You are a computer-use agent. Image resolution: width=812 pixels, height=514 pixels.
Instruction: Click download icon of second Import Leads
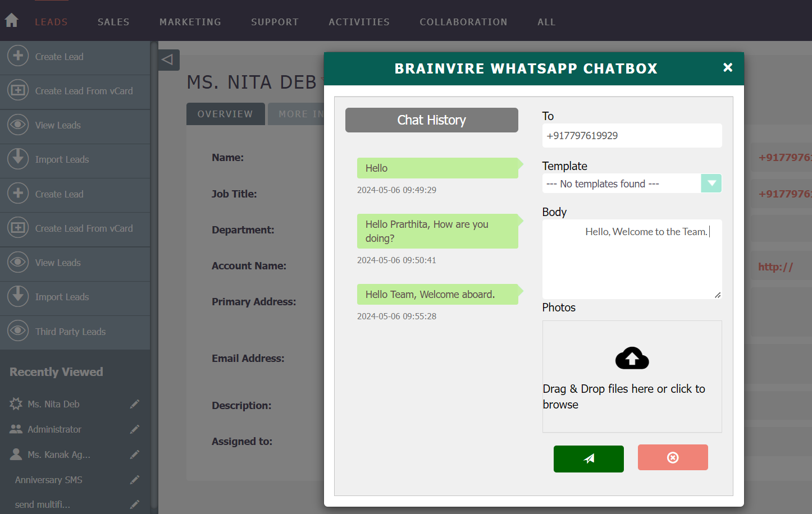coord(18,296)
